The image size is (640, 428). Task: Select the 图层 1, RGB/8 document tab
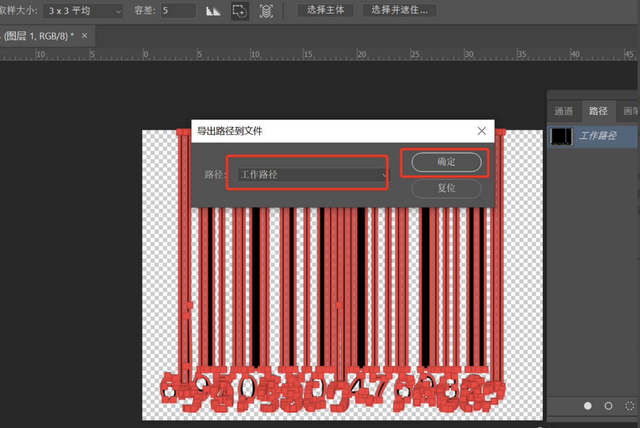click(39, 36)
